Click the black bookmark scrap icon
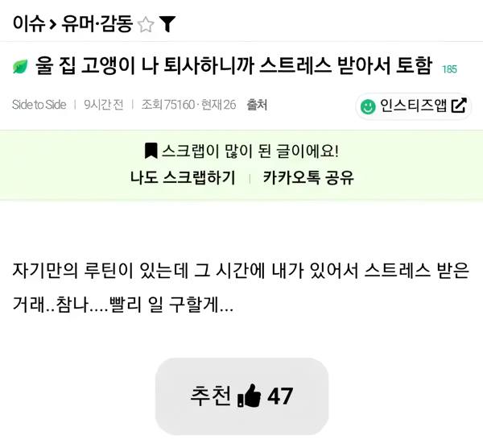 151,151
